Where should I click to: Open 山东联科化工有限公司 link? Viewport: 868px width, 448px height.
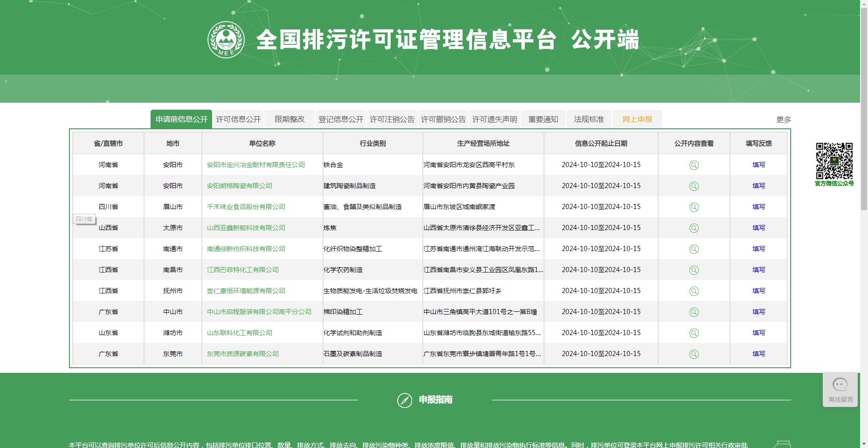tap(240, 333)
